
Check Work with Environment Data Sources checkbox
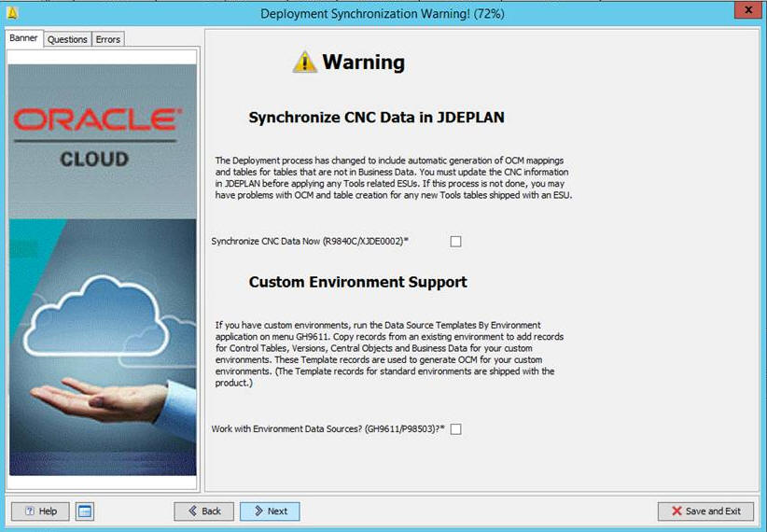click(455, 429)
